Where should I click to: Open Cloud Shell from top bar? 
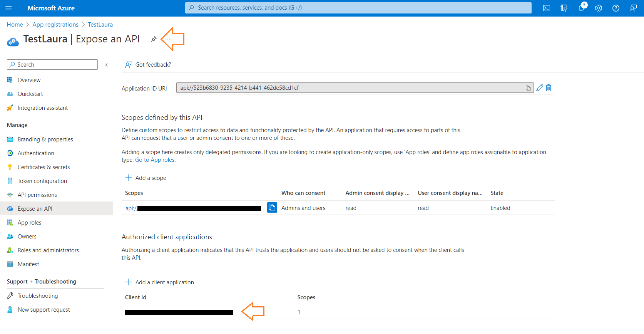click(x=546, y=8)
